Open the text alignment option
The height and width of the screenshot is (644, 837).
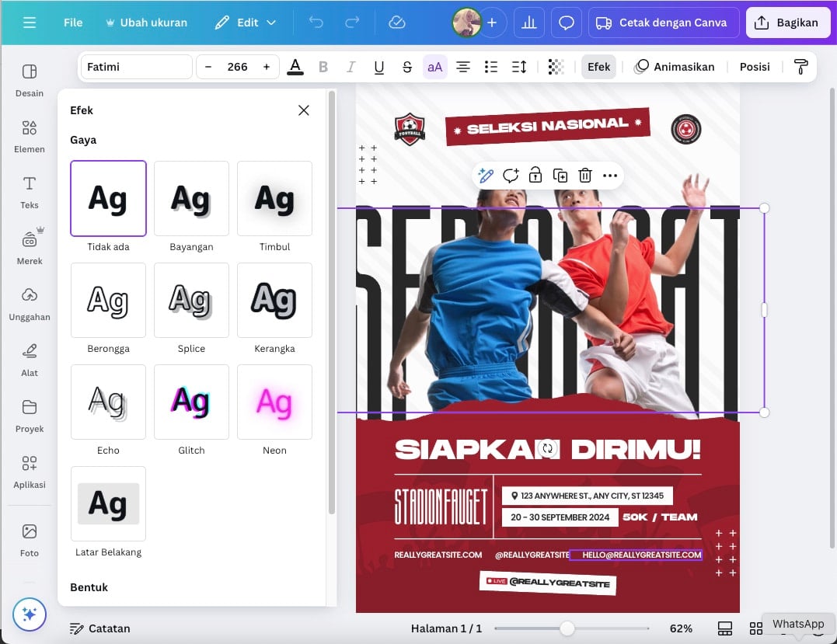pyautogui.click(x=463, y=67)
